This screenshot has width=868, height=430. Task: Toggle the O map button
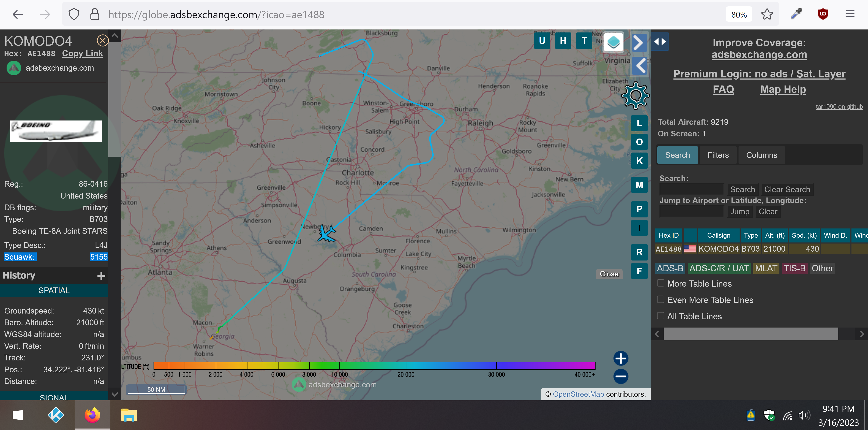639,142
